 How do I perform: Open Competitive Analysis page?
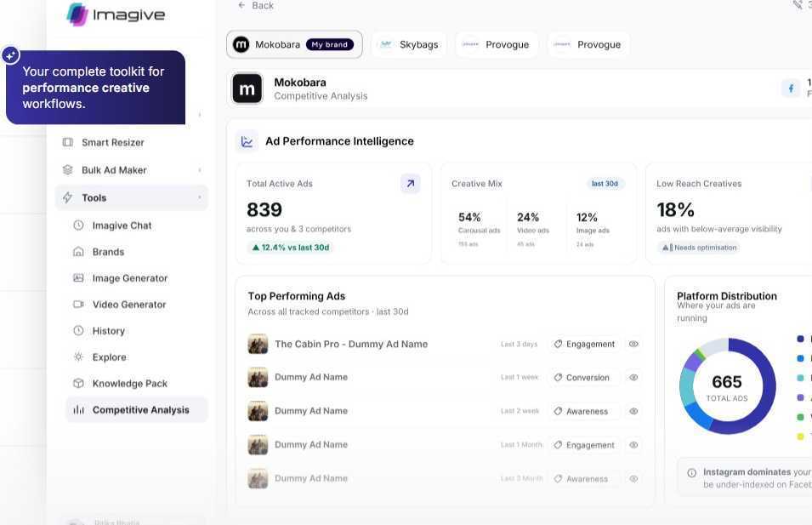[x=137, y=410]
